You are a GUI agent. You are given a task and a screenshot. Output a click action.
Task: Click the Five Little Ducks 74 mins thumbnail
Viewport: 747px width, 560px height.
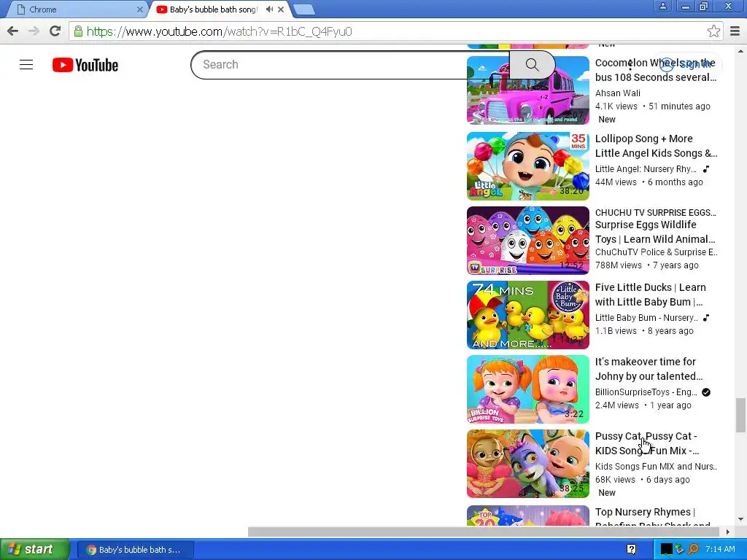point(528,315)
